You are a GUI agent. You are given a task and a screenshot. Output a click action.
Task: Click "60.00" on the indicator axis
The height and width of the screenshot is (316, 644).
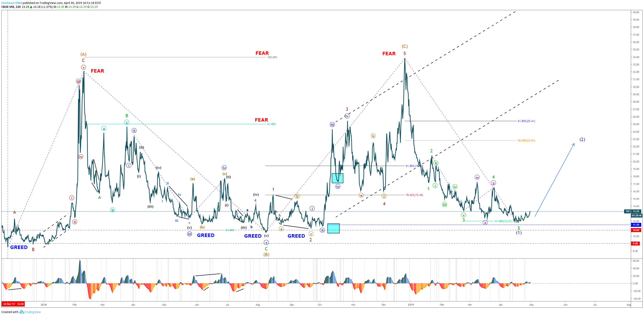(x=636, y=261)
